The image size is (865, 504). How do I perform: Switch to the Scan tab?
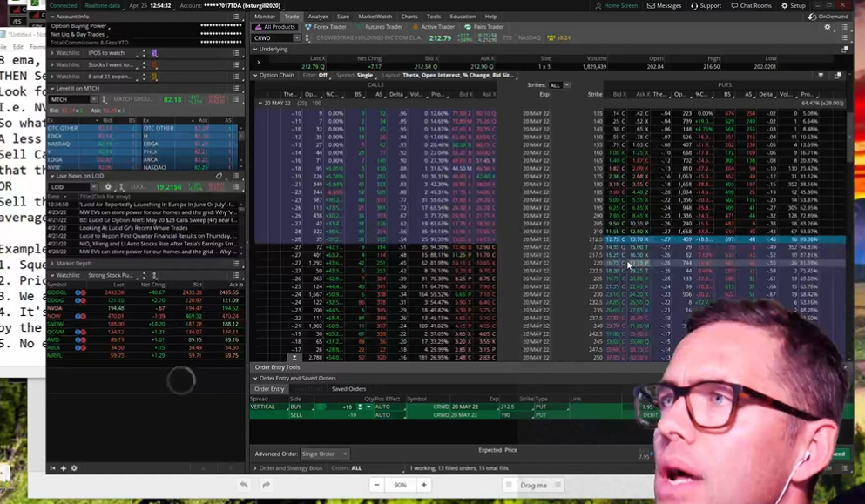[x=343, y=17]
